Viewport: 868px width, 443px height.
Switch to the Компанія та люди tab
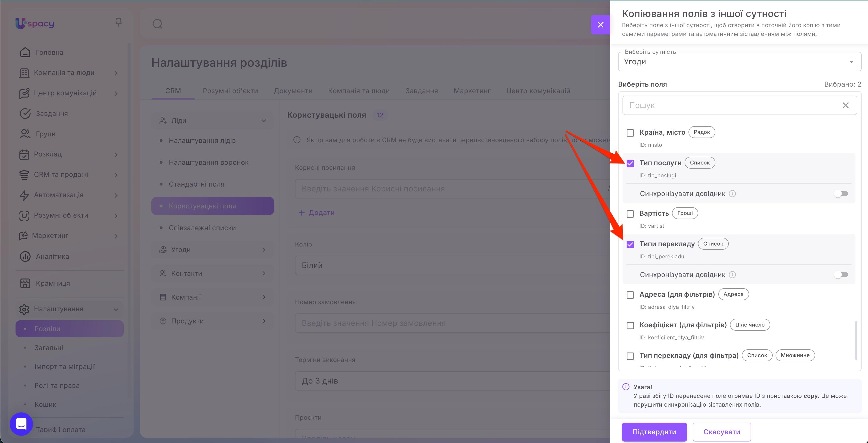point(359,91)
